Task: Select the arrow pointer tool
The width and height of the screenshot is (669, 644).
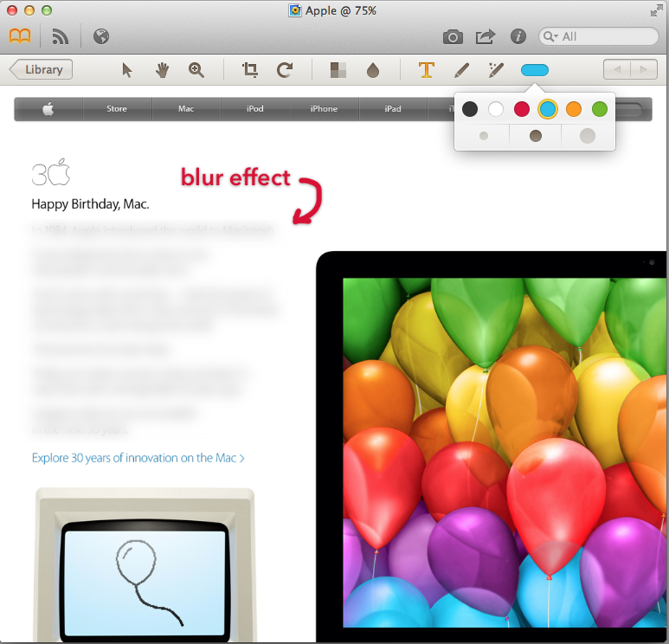Action: [127, 70]
